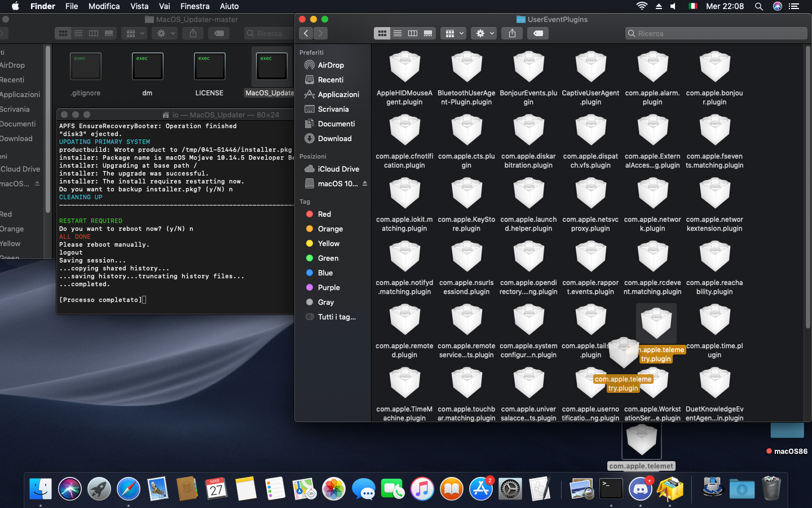Select com.apple.KeyStore.plugin icon
The width and height of the screenshot is (812, 508).
[x=467, y=193]
